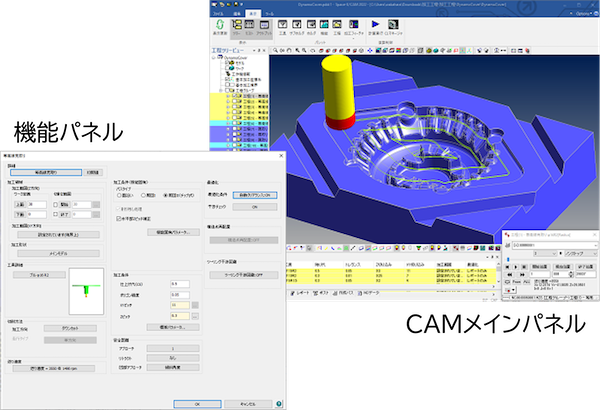The image size is (600, 410).
Task: Enable the 開始 checkbox in cutting range
Action: (x=55, y=205)
